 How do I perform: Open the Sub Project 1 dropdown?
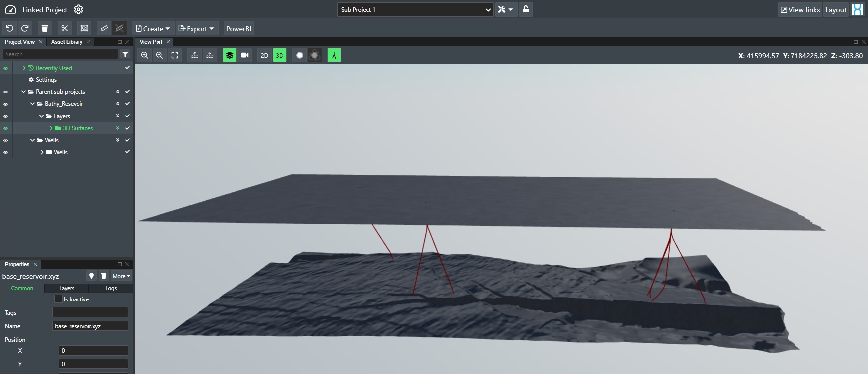415,9
